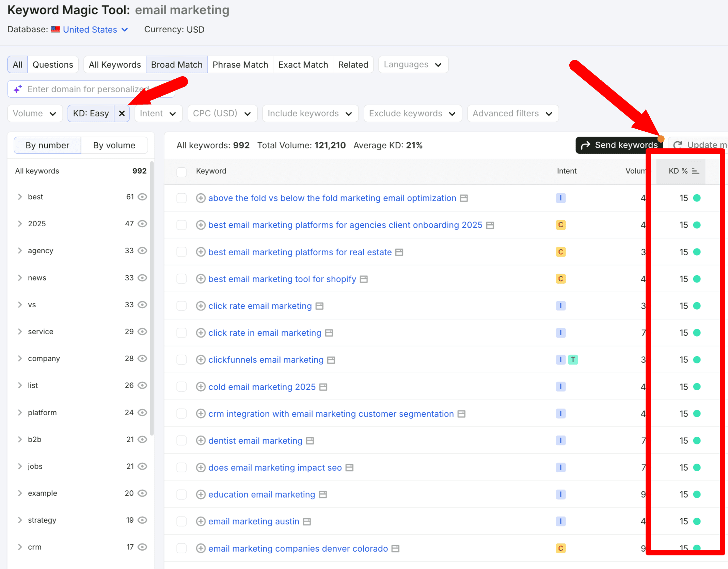Click green KD dot on 'education email marketing' row

pos(697,494)
